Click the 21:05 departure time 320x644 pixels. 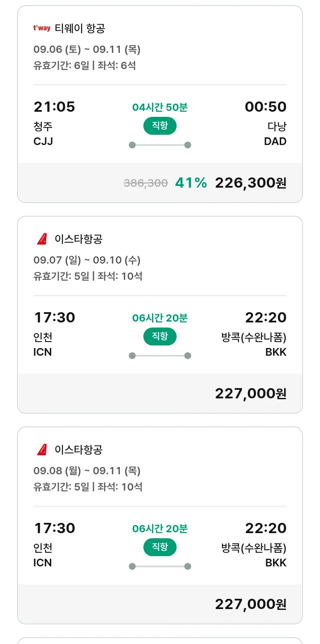coord(54,107)
